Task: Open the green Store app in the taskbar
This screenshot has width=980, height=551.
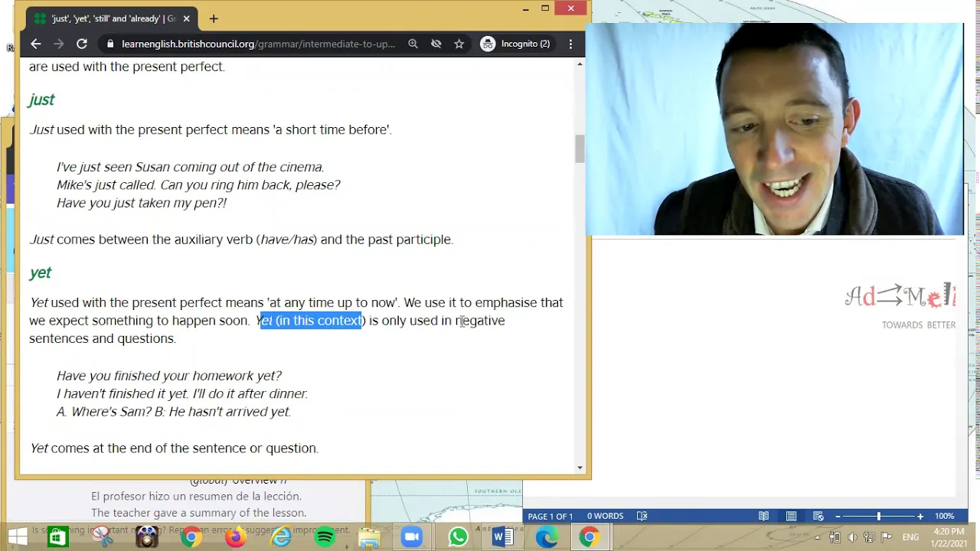Action: [x=58, y=537]
